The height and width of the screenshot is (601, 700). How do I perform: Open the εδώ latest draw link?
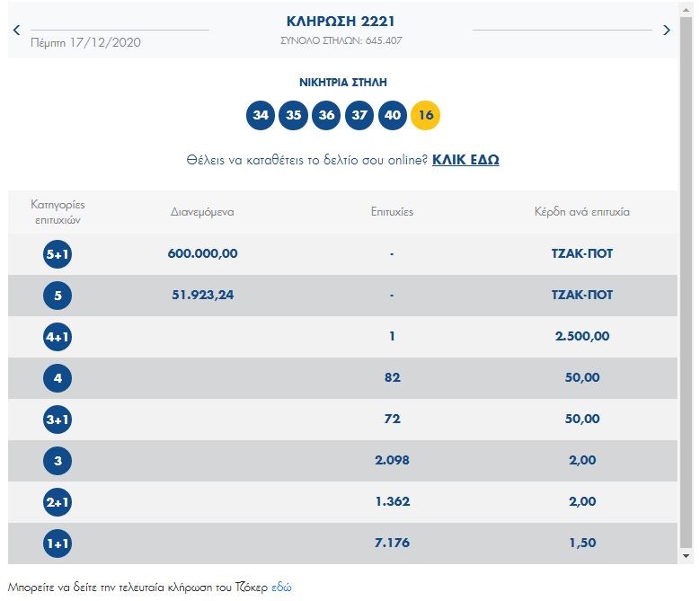(281, 588)
